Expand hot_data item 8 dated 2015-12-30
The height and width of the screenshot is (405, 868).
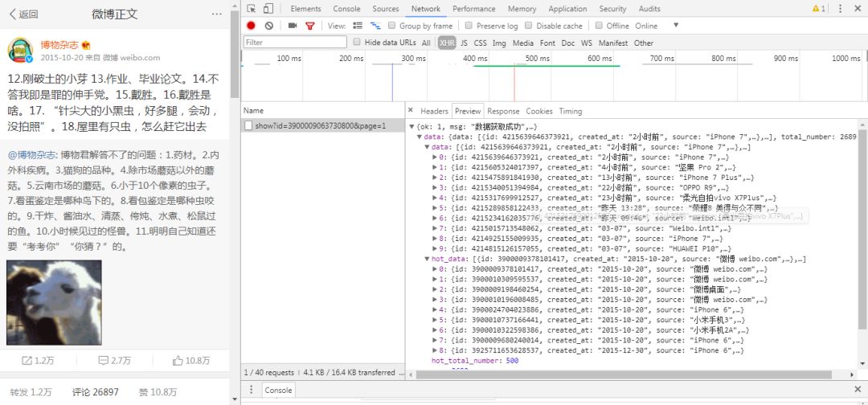click(435, 350)
